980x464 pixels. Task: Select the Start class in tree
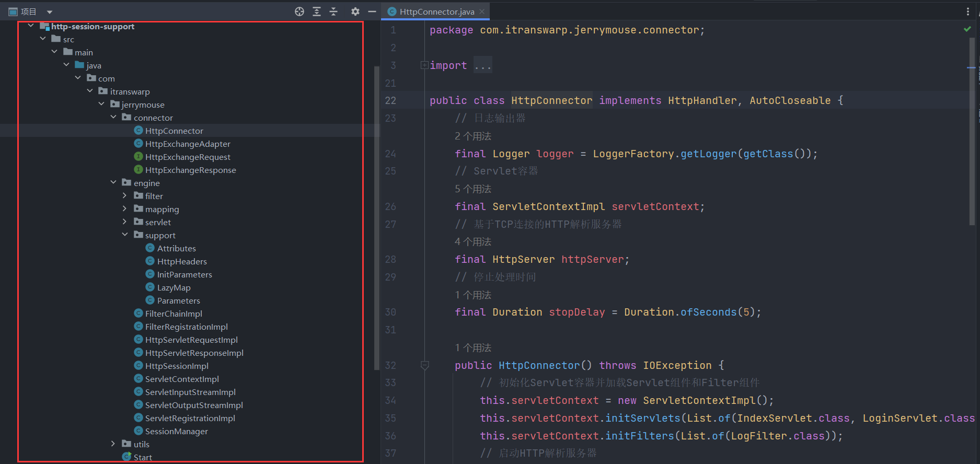[143, 457]
